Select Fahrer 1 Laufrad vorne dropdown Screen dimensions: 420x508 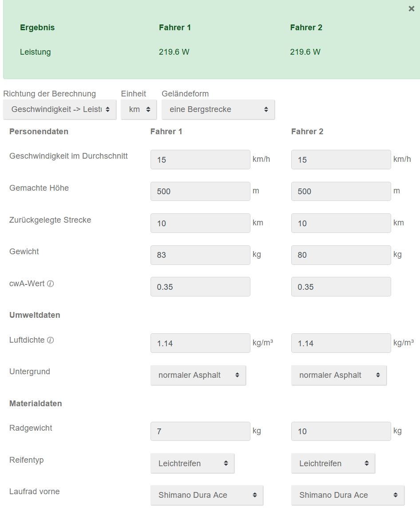[207, 495]
